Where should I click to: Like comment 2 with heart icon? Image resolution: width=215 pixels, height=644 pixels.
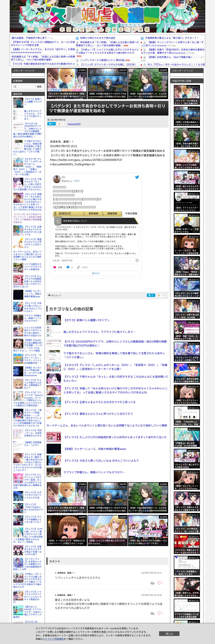point(159,614)
